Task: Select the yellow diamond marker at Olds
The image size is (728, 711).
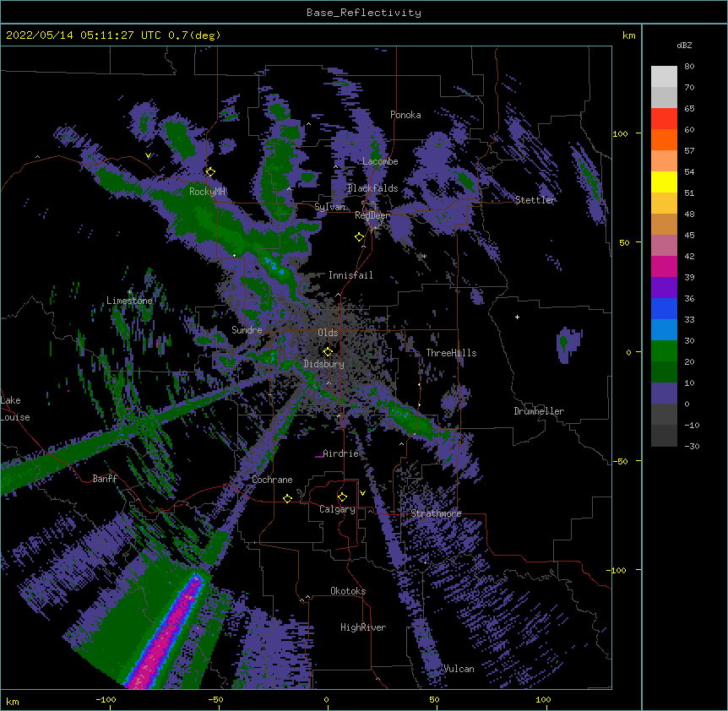Action: (x=328, y=351)
